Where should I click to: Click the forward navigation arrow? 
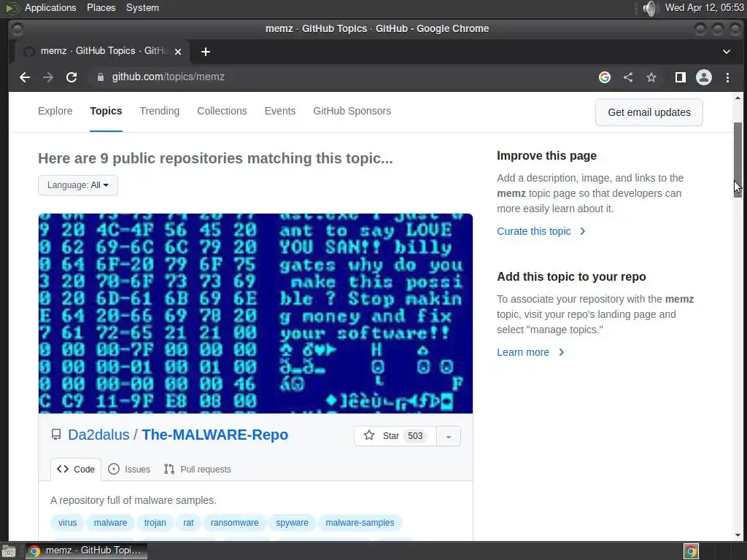click(48, 77)
